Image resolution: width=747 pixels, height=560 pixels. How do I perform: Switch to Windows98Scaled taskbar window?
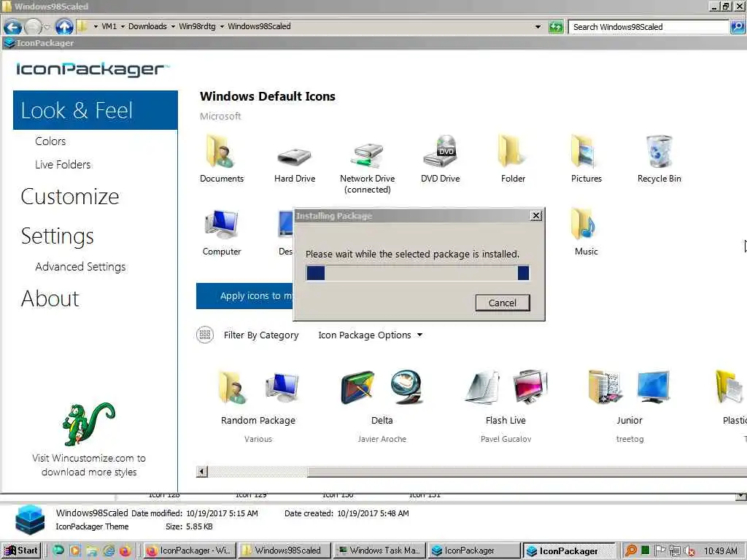284,551
